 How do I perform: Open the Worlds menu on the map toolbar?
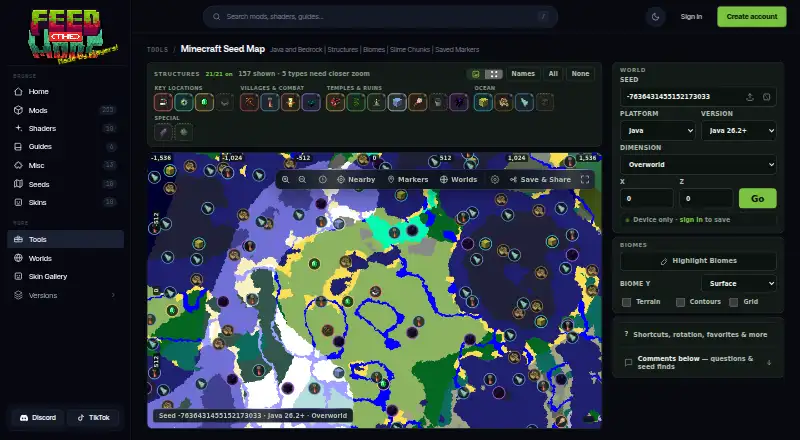click(x=458, y=180)
